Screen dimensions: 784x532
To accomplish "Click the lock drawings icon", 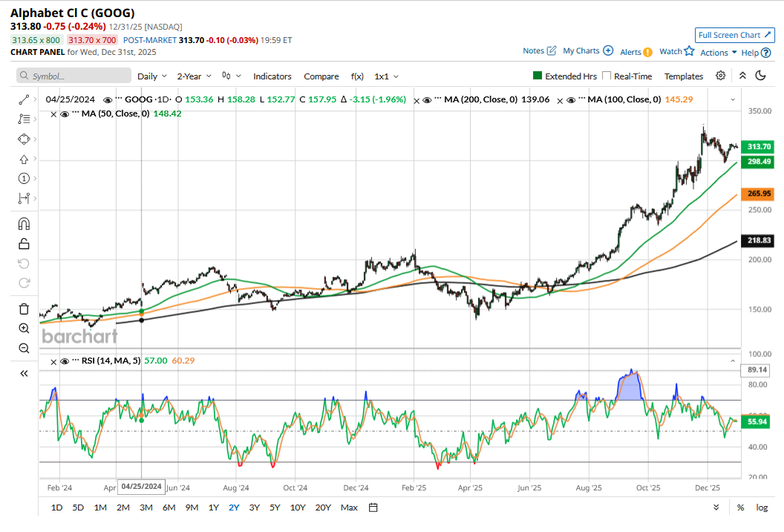I will (23, 243).
